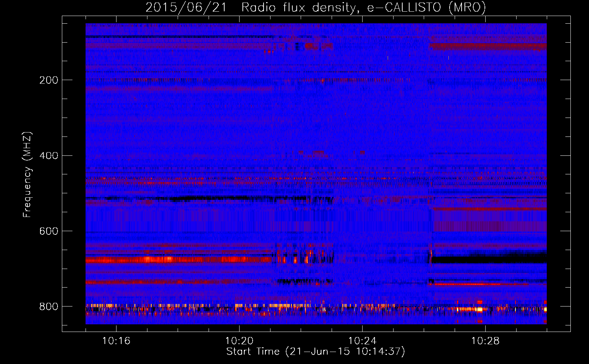Image resolution: width=589 pixels, height=364 pixels.
Task: Click the 10:16 time tick label
Action: click(116, 341)
